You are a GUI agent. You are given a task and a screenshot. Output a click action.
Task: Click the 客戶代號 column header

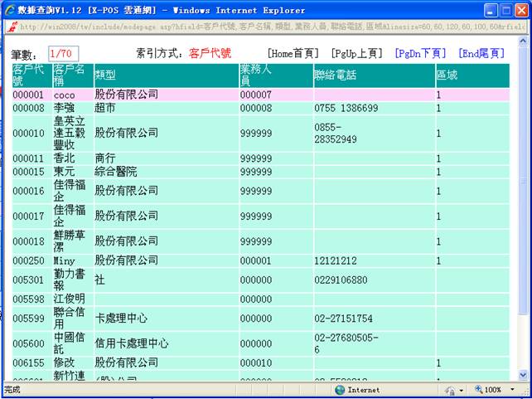pos(31,75)
